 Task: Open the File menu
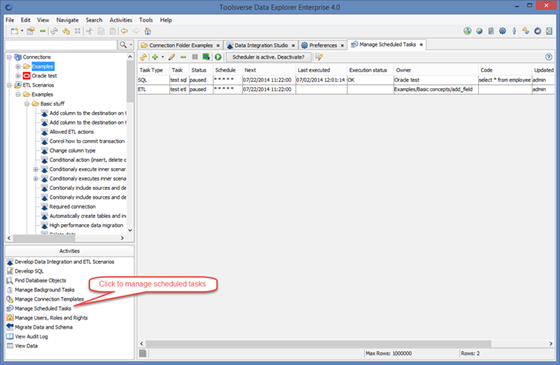(x=10, y=20)
